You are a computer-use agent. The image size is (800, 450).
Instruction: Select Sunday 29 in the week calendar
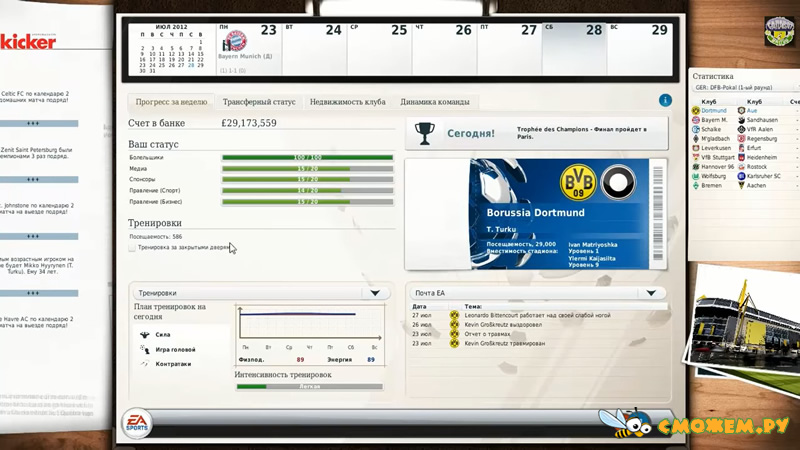[x=639, y=48]
